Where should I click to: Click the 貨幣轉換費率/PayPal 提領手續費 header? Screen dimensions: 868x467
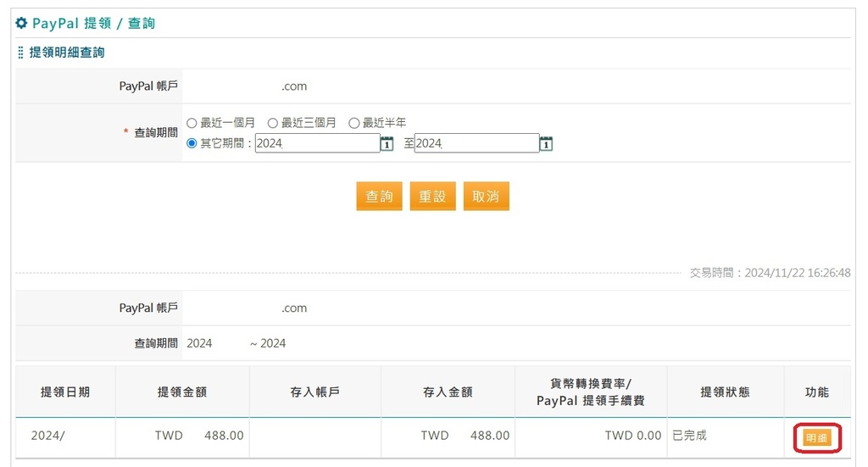click(x=591, y=392)
